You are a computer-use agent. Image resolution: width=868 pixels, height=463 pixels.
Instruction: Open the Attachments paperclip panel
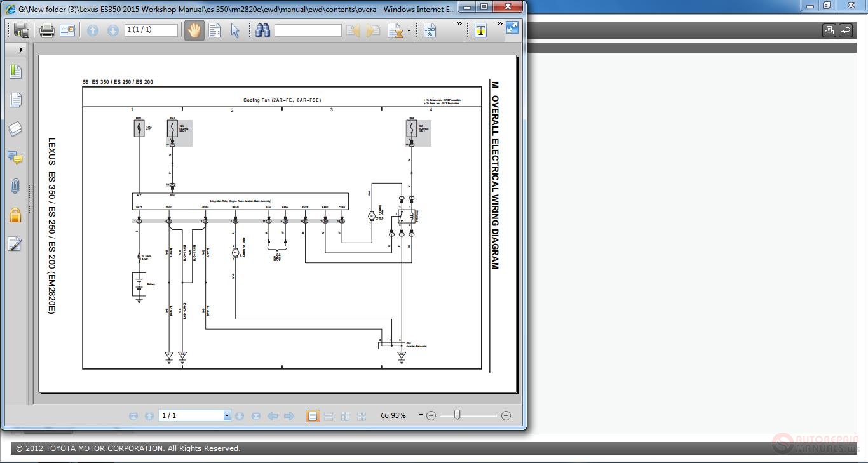[15, 186]
